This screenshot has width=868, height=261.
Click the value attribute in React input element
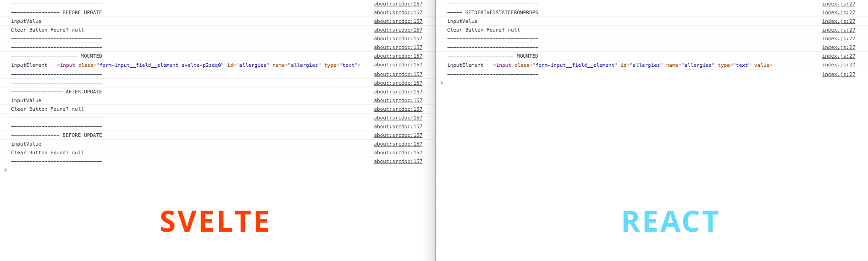pyautogui.click(x=762, y=65)
